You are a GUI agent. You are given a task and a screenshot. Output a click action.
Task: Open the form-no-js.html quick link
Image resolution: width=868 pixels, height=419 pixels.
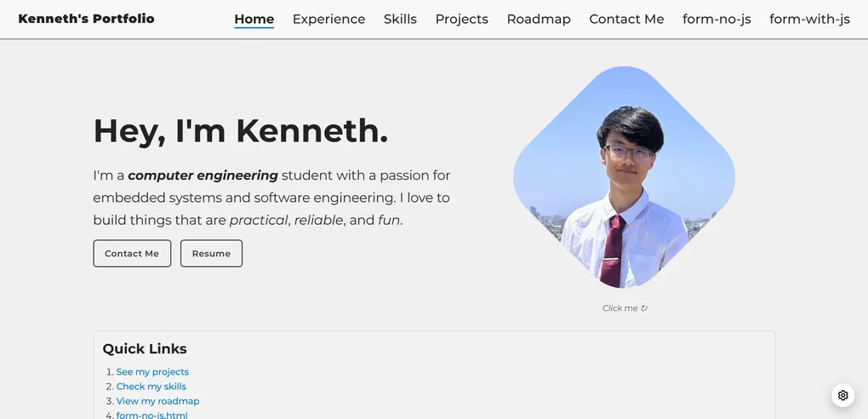pos(151,415)
